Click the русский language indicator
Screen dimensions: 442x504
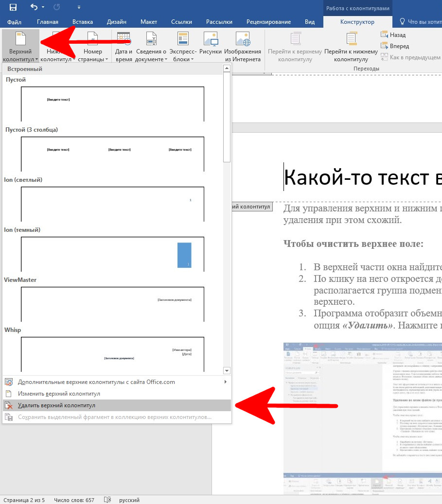[129, 500]
